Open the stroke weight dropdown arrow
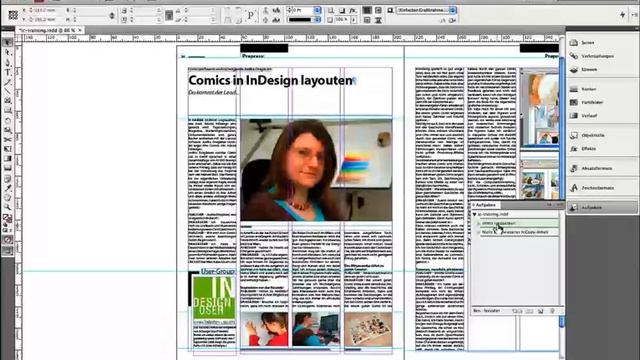 point(318,10)
